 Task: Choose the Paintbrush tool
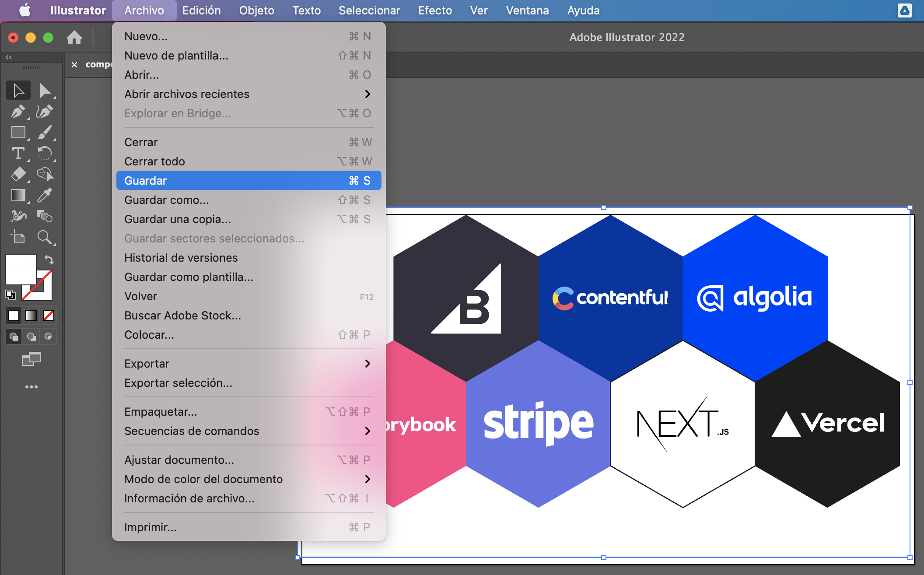tap(44, 132)
